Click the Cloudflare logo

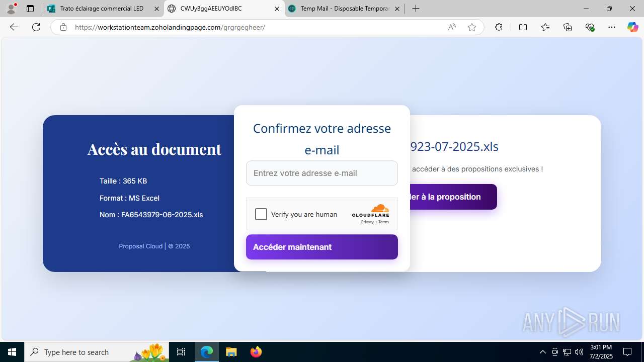370,211
